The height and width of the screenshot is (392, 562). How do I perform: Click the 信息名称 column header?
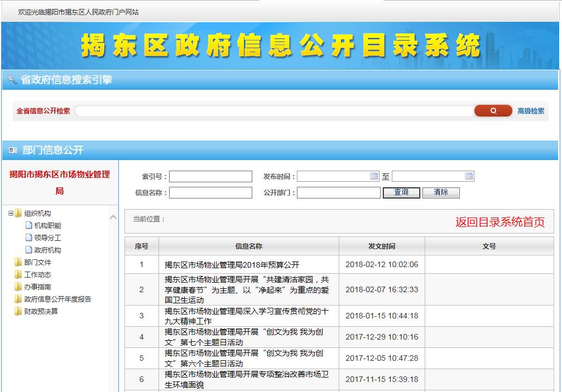click(249, 246)
